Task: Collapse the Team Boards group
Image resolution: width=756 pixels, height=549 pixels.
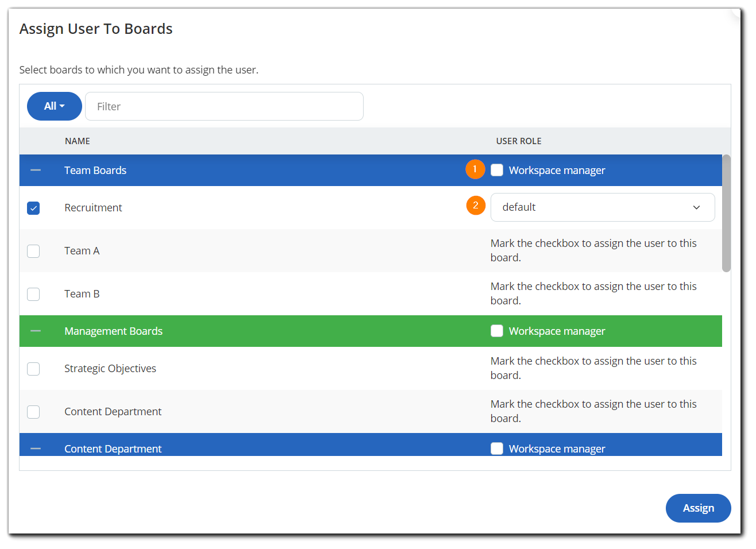Action: pyautogui.click(x=36, y=170)
